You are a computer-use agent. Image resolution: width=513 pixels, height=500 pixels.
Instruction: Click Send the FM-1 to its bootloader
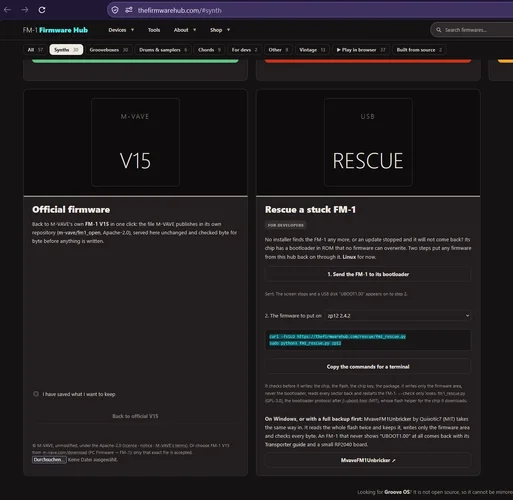coord(368,274)
